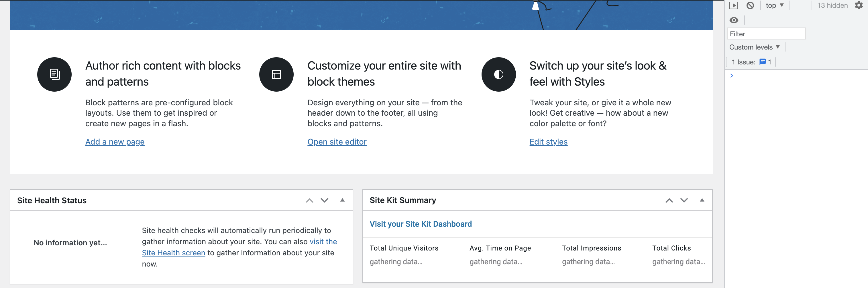Click the Styles half-circle icon
Screen dimensions: 868x288
[x=498, y=74]
